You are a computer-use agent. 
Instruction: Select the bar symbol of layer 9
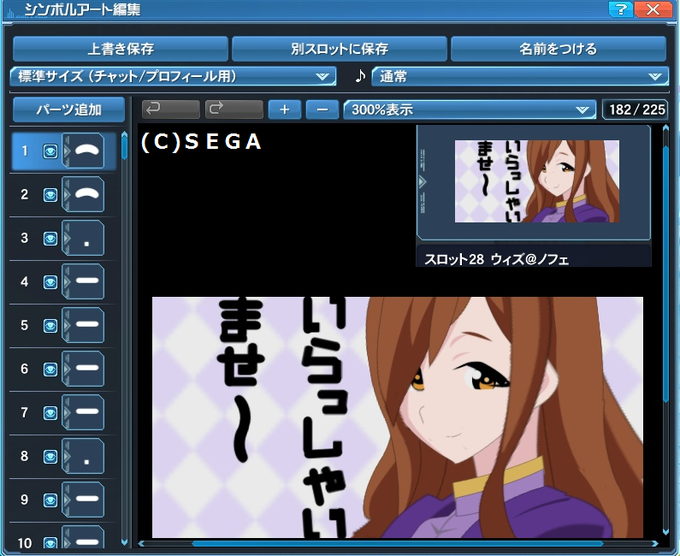point(83,500)
